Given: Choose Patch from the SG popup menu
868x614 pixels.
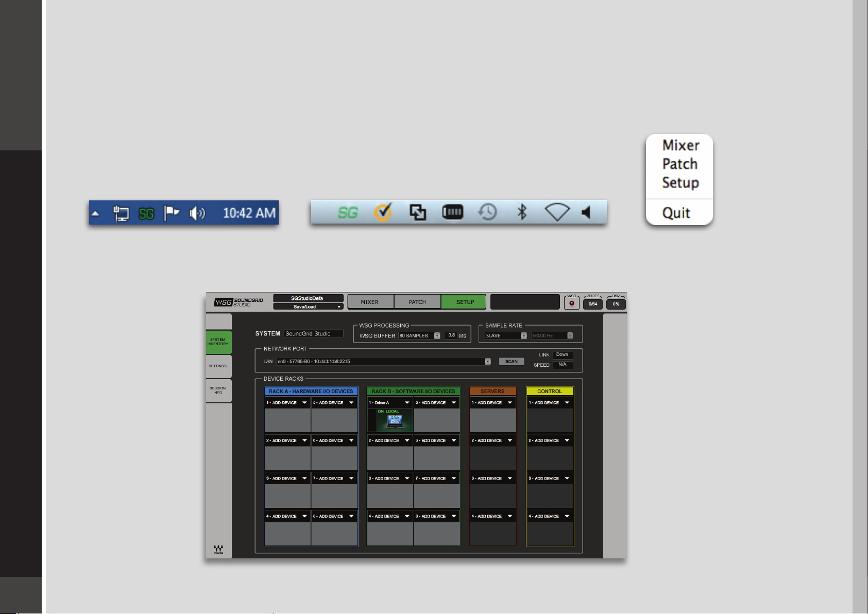Looking at the screenshot, I should (x=679, y=164).
